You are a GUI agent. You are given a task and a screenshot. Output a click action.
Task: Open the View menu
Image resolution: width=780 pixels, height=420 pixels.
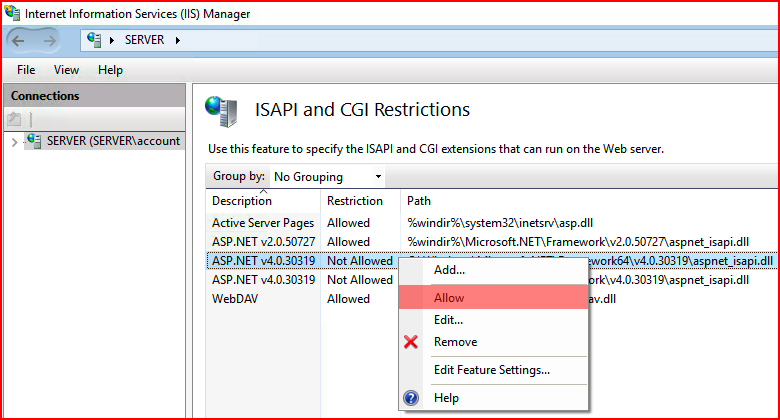(x=66, y=70)
